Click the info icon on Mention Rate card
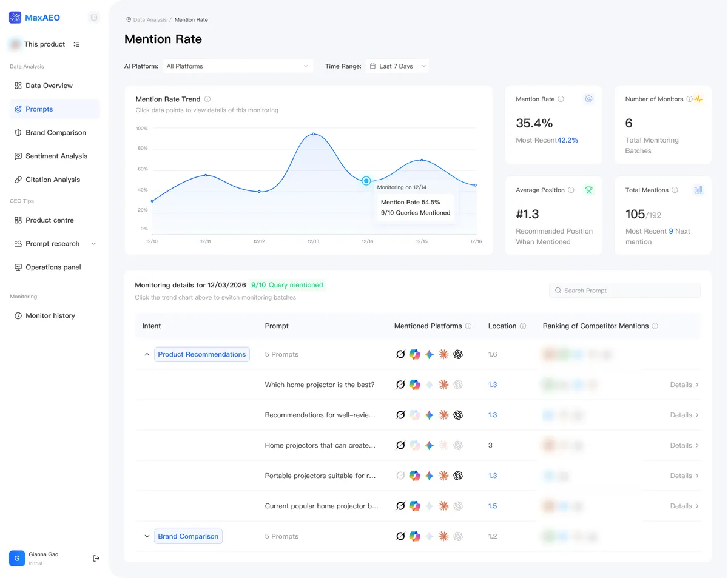This screenshot has width=728, height=578. point(561,99)
